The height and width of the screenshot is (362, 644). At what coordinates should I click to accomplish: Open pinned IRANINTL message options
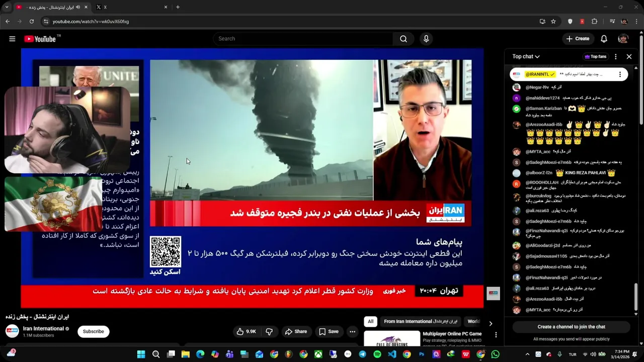click(x=620, y=74)
